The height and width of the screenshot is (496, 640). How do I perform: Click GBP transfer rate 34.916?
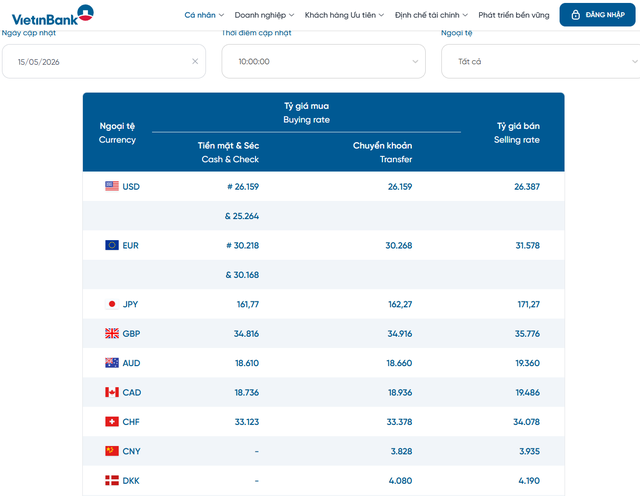(400, 334)
